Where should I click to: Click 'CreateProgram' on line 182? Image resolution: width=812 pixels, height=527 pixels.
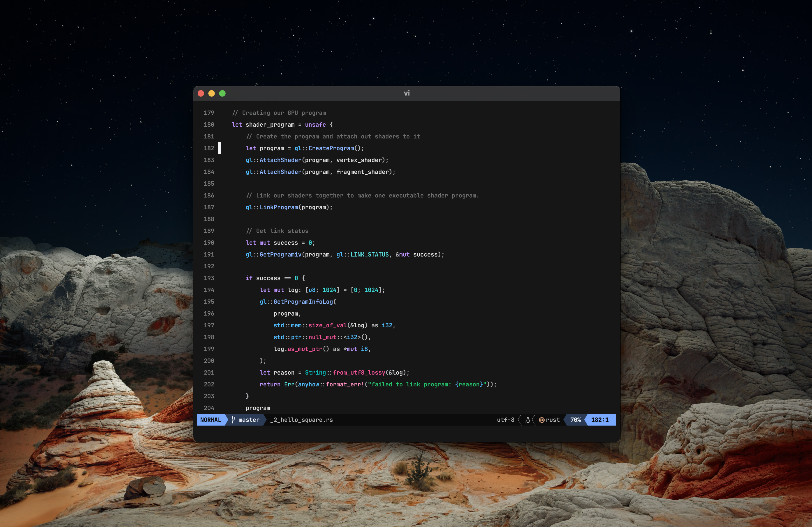[331, 148]
